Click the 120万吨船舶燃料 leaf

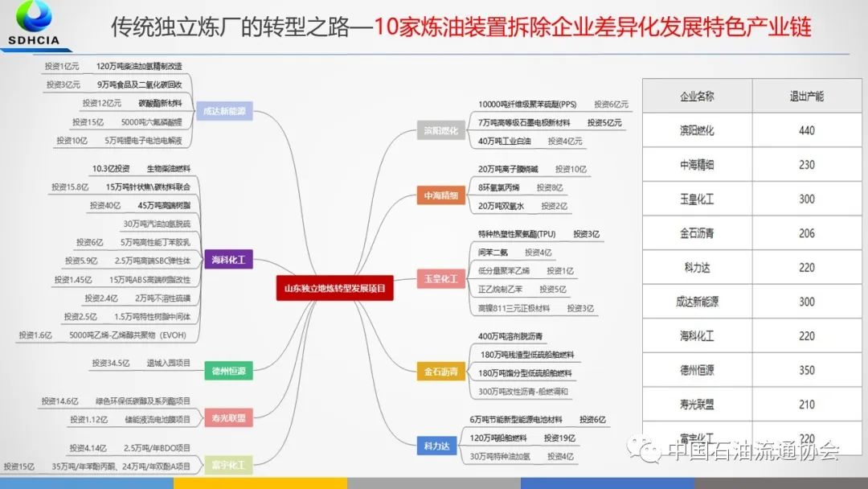coord(498,438)
